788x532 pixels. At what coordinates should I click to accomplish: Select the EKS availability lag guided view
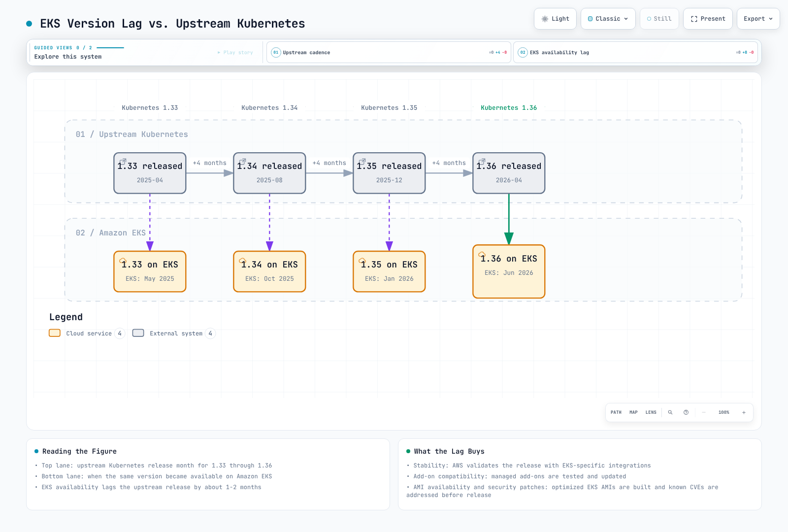click(635, 52)
